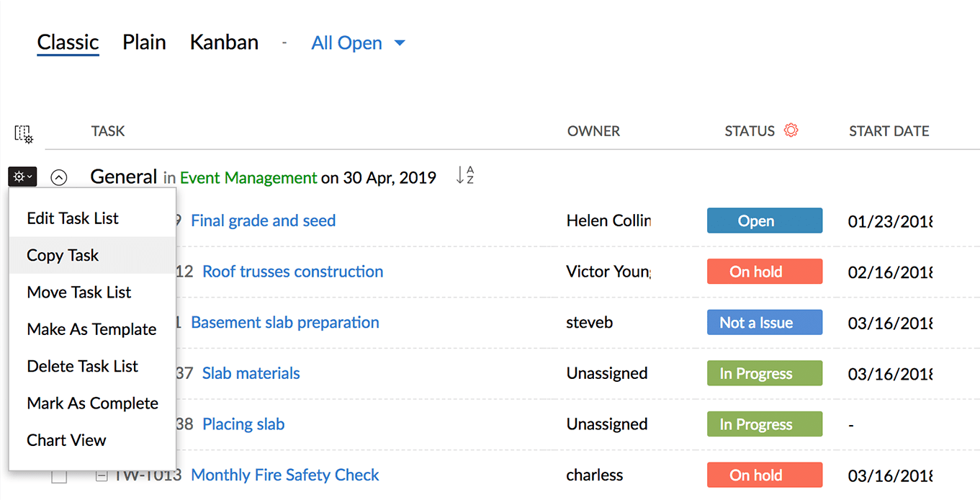
Task: Click owner steveb cell
Action: [x=590, y=323]
